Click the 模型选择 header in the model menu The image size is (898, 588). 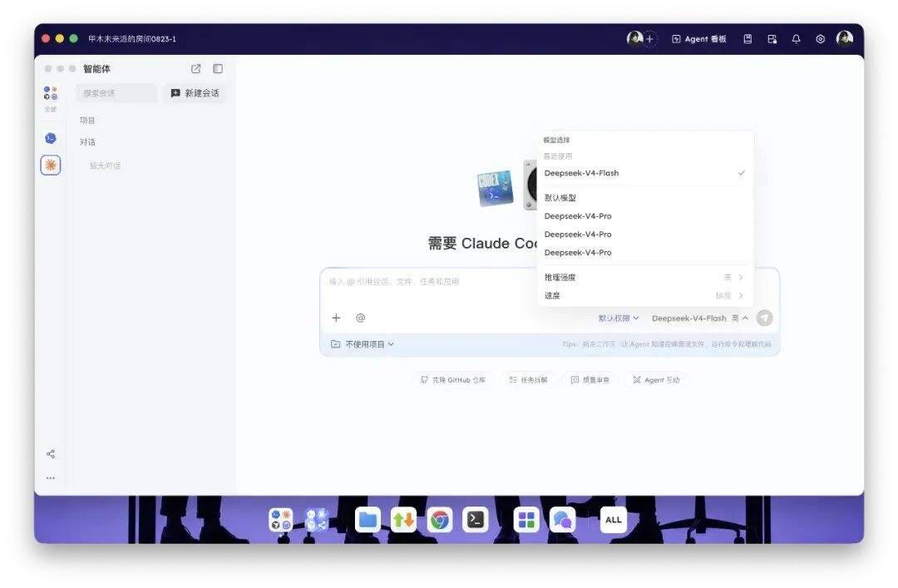(556, 140)
